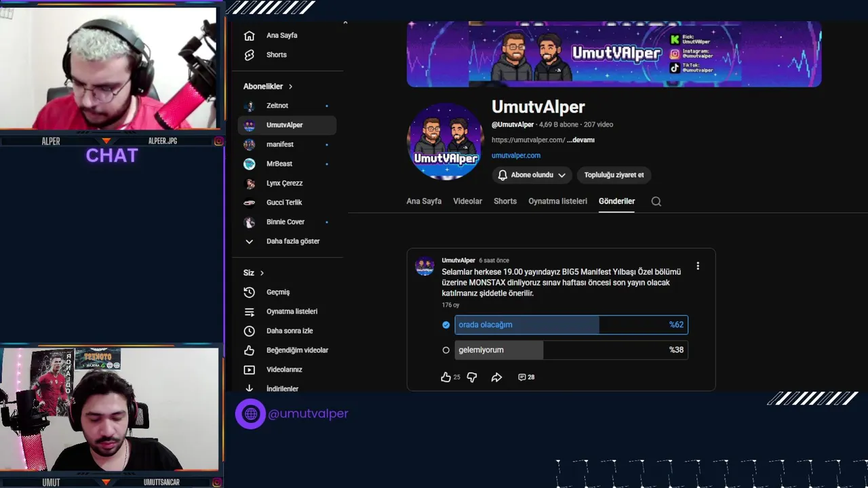
Task: Click the UmutvAlper channel title heading
Action: tap(538, 107)
